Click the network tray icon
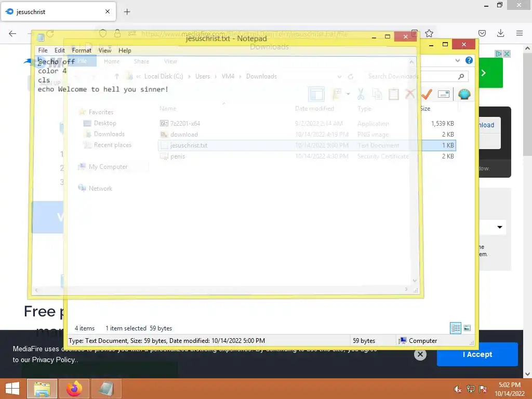Viewport: 532px width, 399px height. [470, 389]
